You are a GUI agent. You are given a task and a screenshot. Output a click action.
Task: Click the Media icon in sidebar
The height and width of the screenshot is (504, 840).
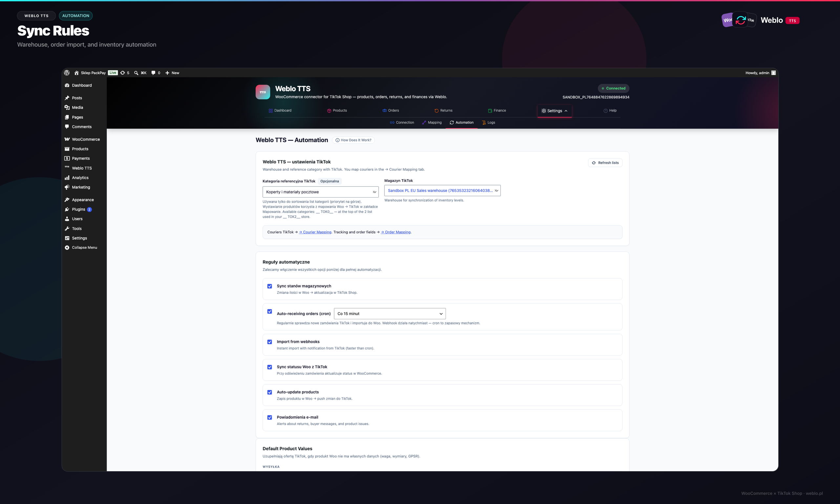click(x=67, y=107)
